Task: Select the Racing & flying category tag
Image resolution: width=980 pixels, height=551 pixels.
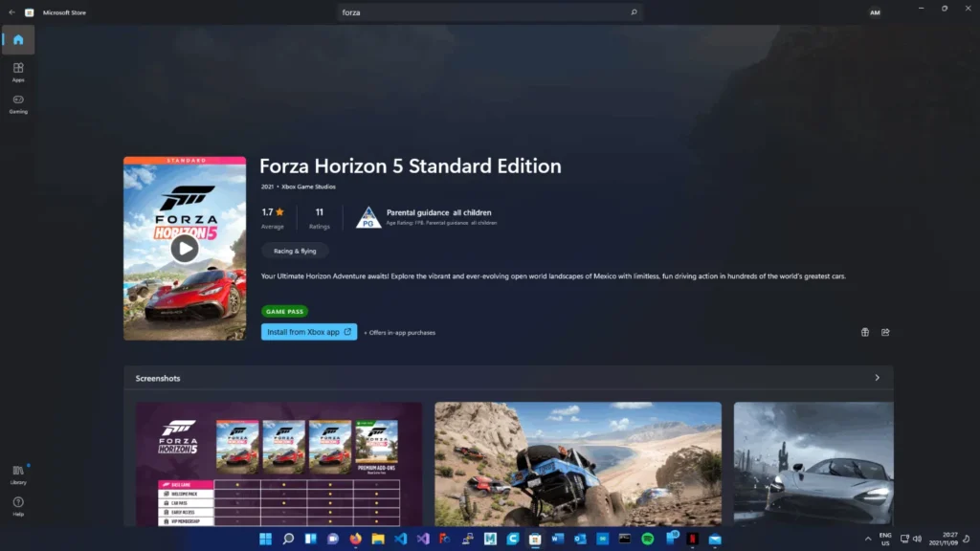Action: click(295, 252)
